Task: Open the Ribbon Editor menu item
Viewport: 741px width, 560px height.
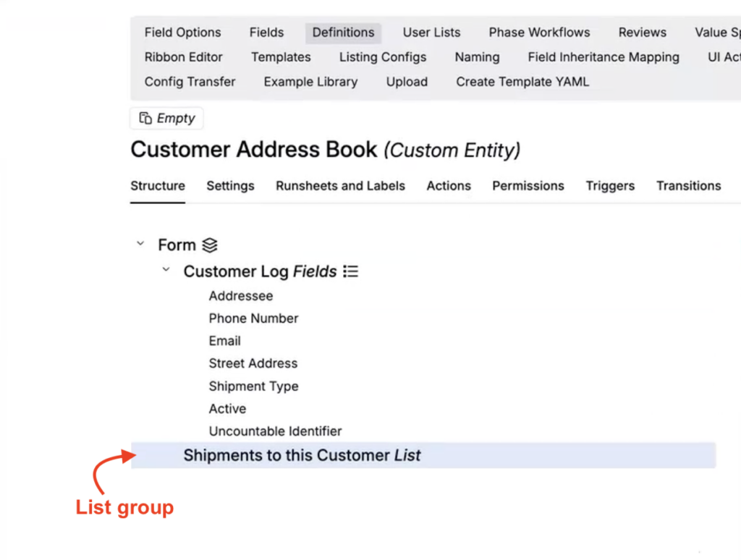Action: point(183,57)
